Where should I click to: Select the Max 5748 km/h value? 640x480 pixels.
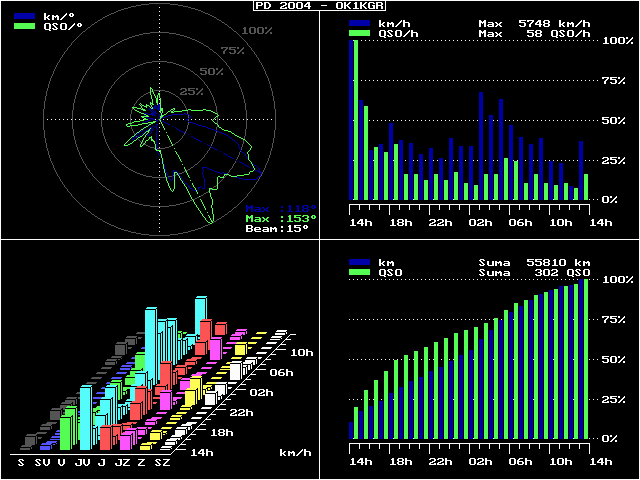click(x=534, y=24)
